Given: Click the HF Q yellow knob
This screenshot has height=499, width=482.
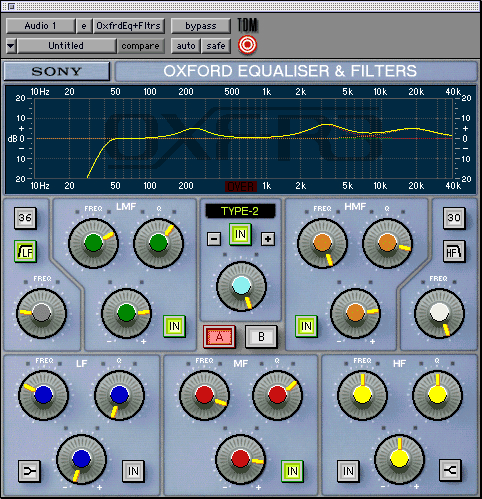Looking at the screenshot, I should 438,395.
